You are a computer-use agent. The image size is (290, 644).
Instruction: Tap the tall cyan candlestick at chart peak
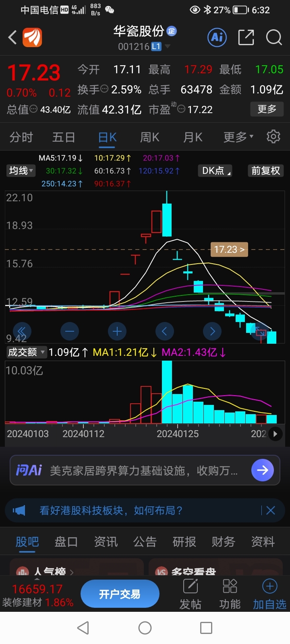click(x=167, y=220)
